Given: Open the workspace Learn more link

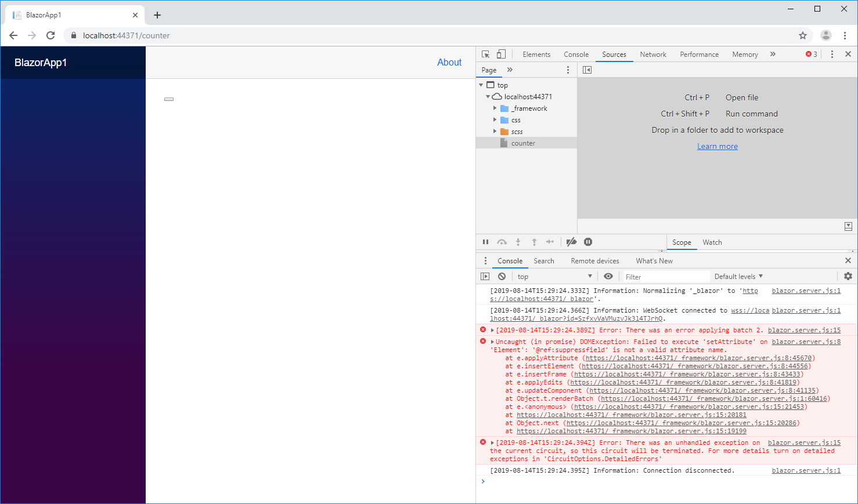Looking at the screenshot, I should click(x=717, y=146).
